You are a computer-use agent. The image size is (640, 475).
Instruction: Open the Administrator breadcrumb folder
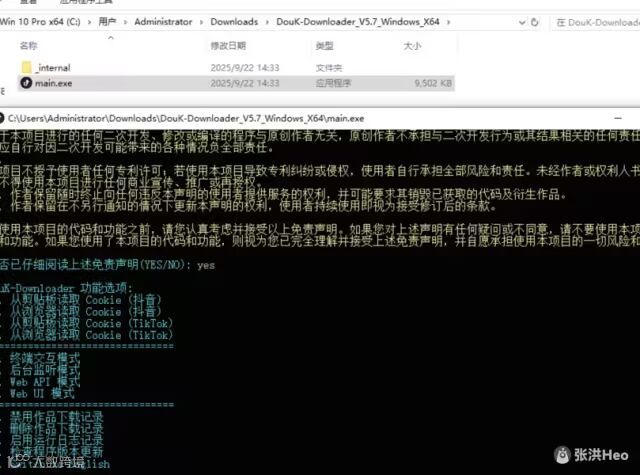[163, 22]
